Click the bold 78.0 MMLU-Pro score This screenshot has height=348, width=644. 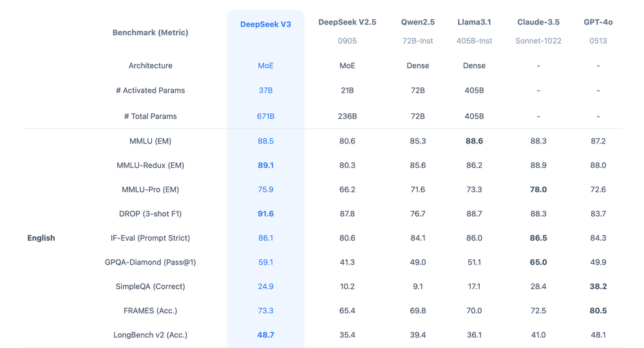[x=538, y=190]
